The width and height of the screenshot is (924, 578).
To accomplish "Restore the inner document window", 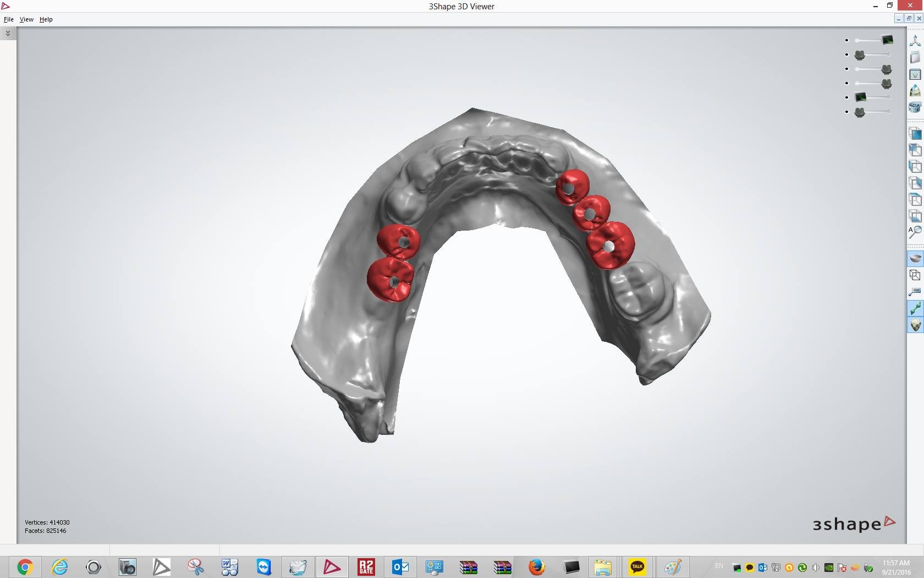I will click(x=909, y=19).
